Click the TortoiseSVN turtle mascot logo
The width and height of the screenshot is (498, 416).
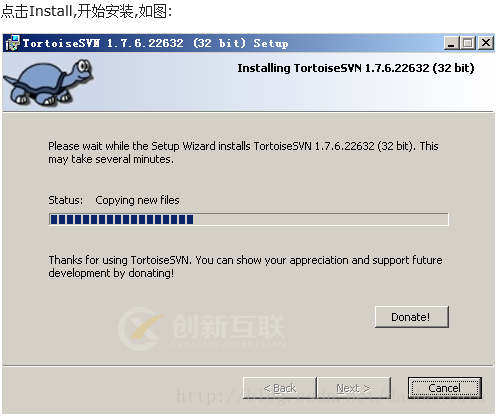[48, 82]
